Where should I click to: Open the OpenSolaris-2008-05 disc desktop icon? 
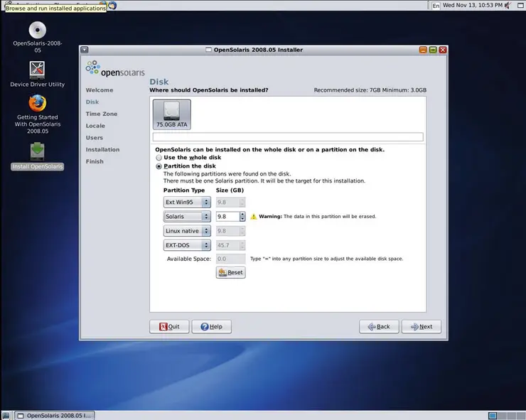[37, 30]
